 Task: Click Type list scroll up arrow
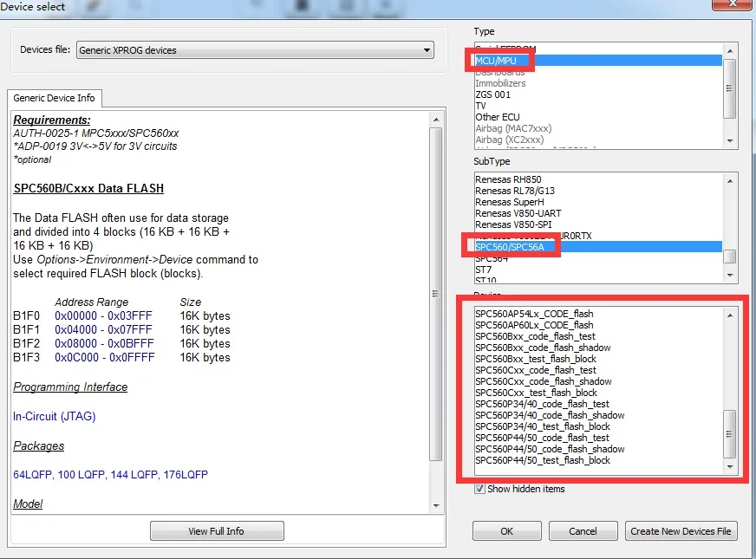pos(730,50)
